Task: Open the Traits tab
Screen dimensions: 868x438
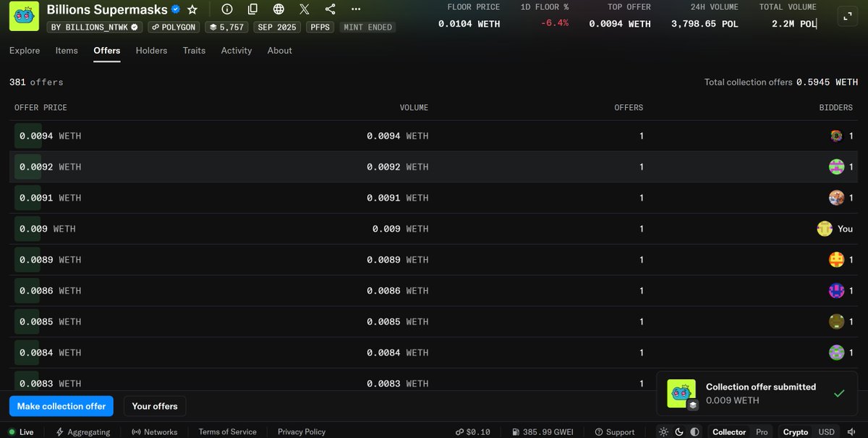Action: (x=194, y=51)
